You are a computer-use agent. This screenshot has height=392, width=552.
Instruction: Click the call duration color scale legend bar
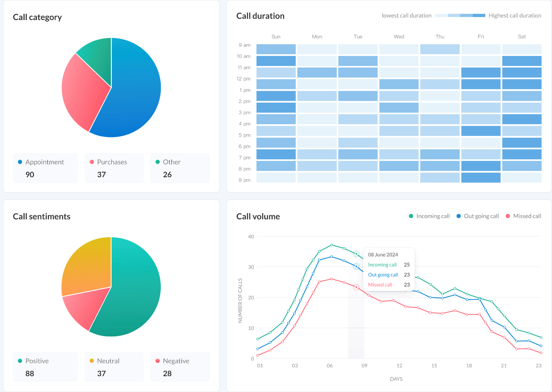pos(460,15)
